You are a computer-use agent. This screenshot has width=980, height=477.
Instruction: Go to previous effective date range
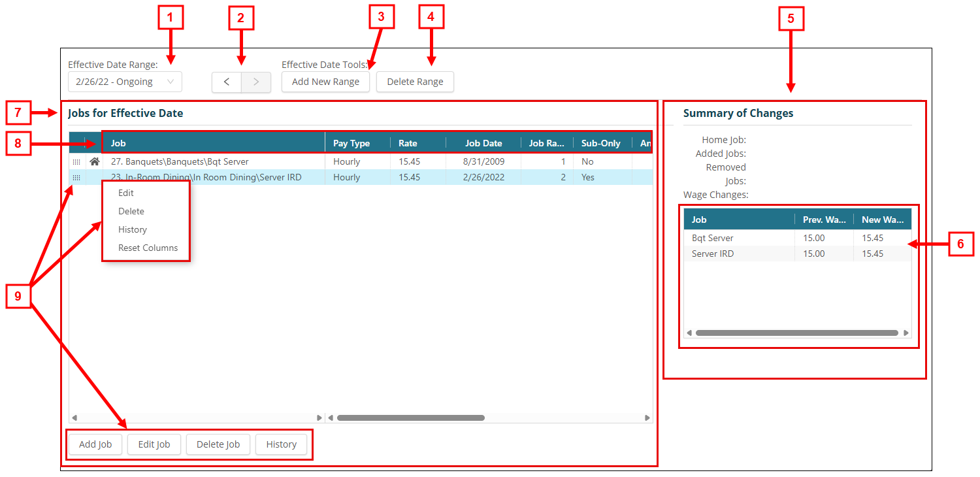227,82
